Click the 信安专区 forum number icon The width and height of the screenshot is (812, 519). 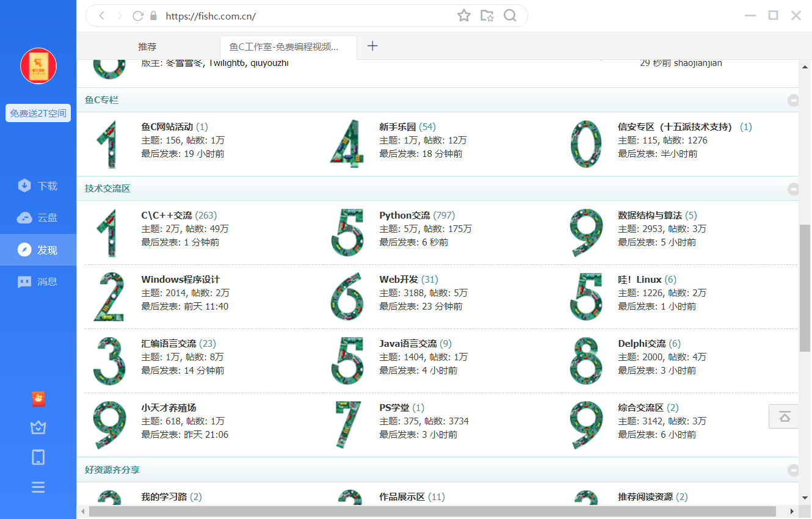(585, 145)
